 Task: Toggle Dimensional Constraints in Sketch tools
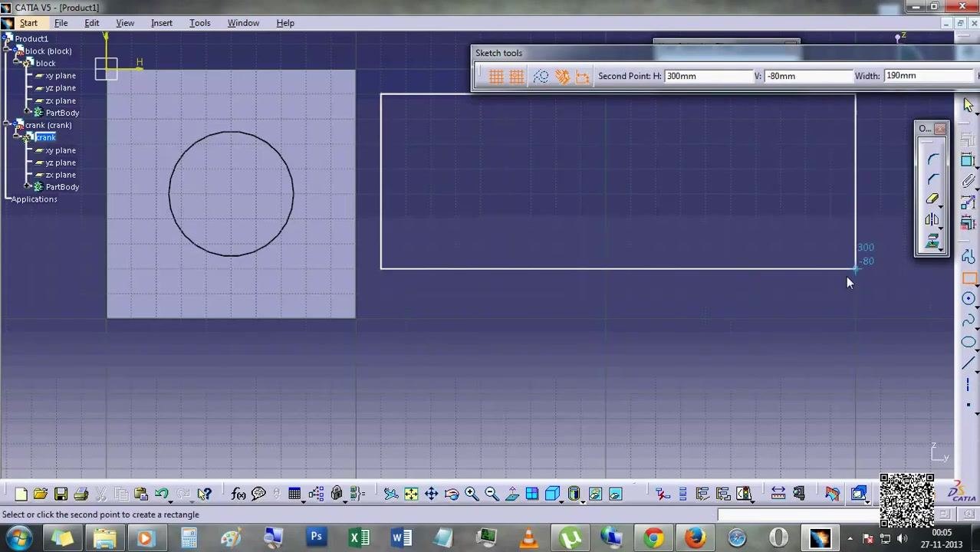pos(583,76)
